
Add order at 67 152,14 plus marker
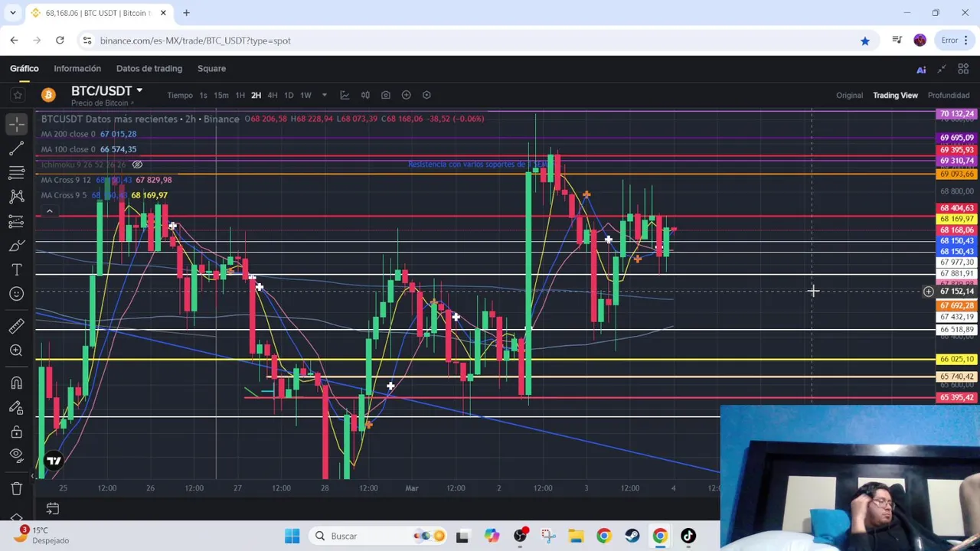(928, 292)
